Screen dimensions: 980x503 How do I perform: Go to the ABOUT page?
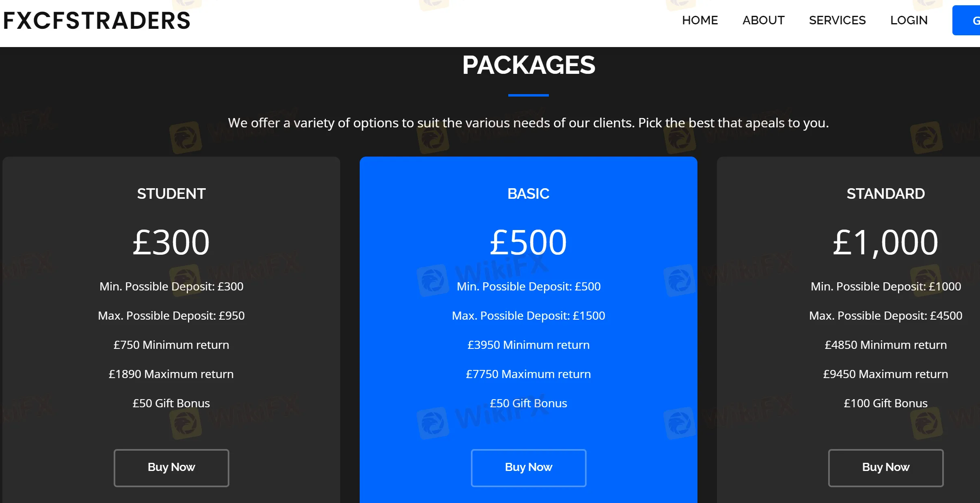(763, 20)
